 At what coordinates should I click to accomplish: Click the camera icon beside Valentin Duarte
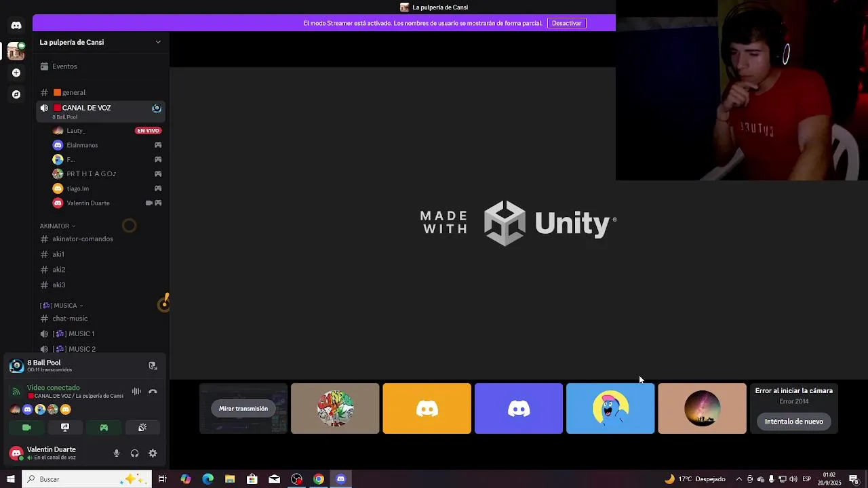149,203
